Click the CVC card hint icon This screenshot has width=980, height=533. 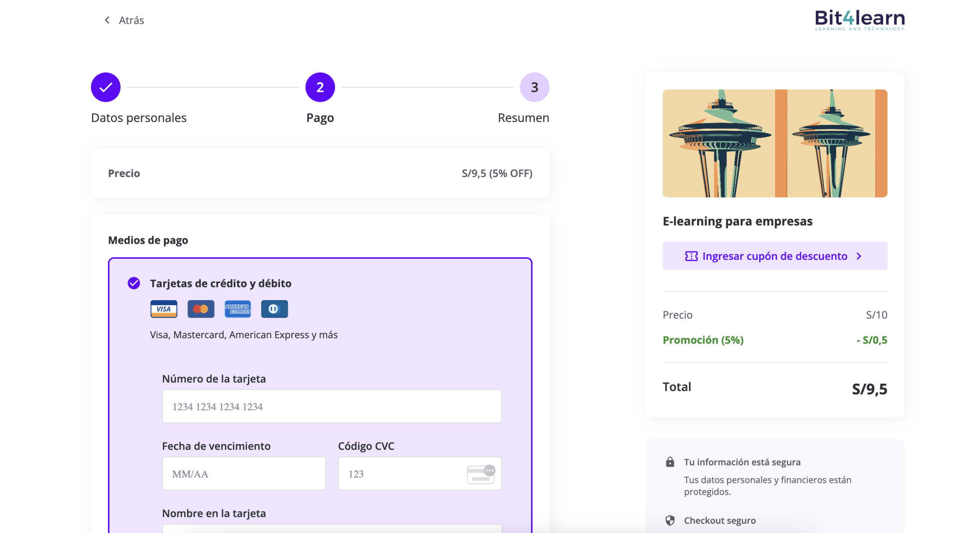[x=481, y=474]
